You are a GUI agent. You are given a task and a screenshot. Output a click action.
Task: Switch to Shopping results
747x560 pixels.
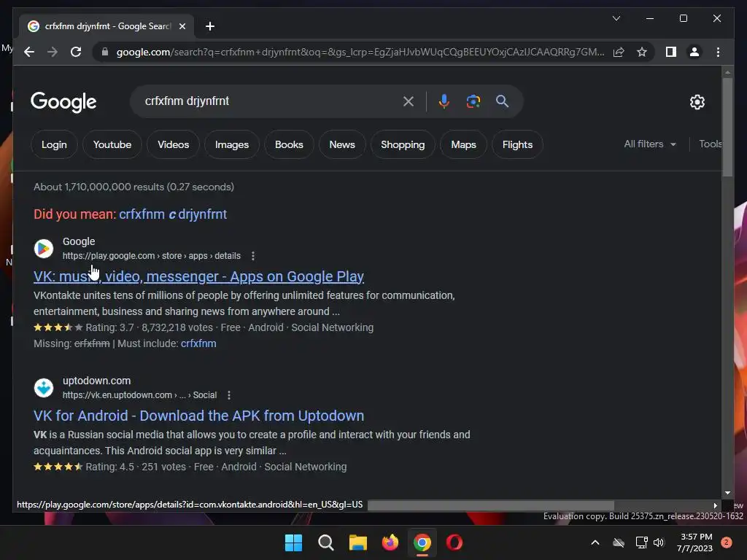pyautogui.click(x=403, y=144)
